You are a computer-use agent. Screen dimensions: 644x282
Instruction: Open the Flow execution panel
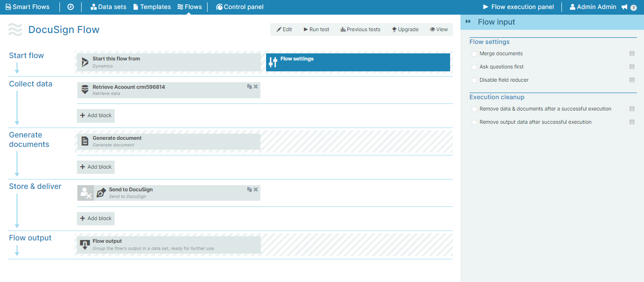(x=518, y=7)
